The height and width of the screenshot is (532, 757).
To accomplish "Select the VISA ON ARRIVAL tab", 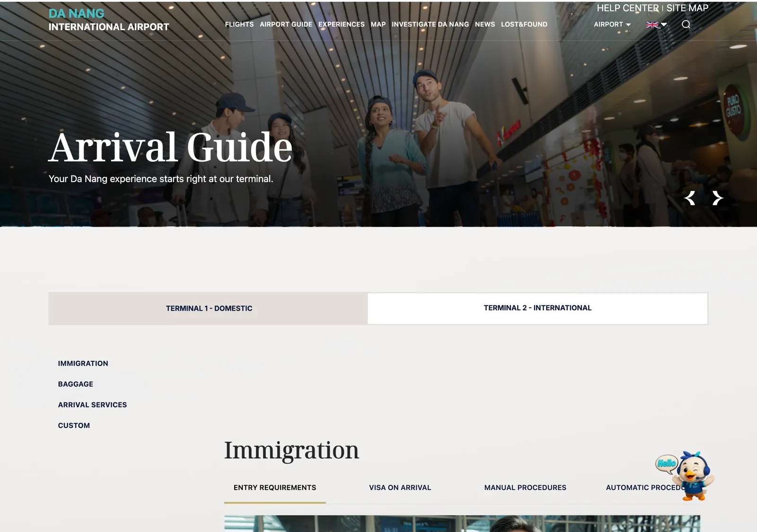I will [400, 488].
